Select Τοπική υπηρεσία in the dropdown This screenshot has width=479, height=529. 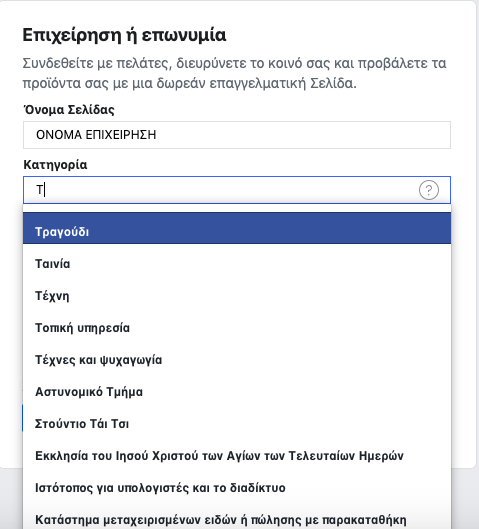coord(237,328)
